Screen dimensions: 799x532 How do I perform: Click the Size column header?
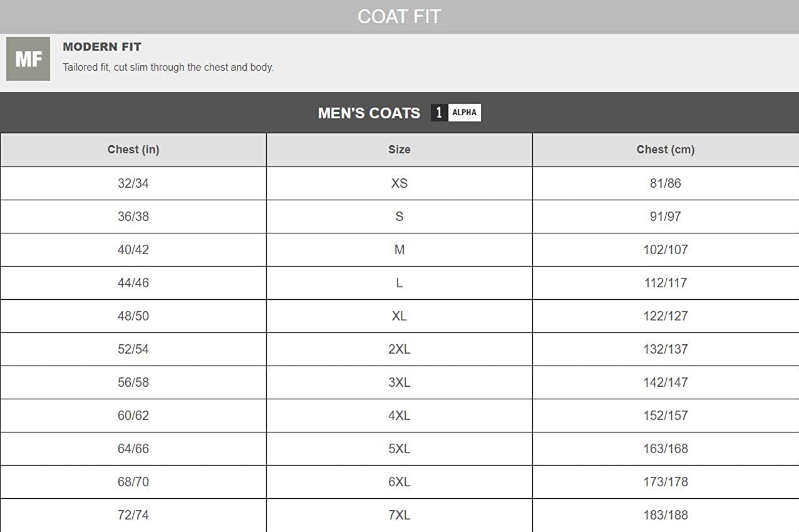pos(399,150)
